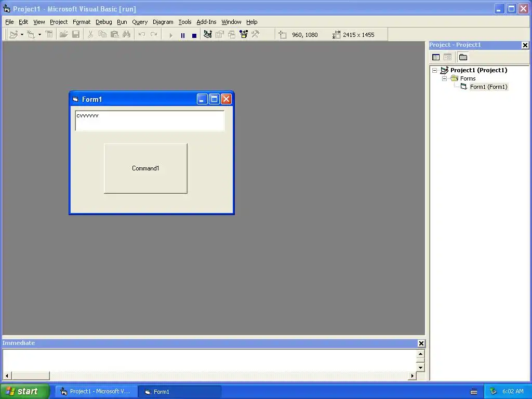Viewport: 532px width, 399px height.
Task: Maximize the running Form1 window
Action: pyautogui.click(x=214, y=99)
